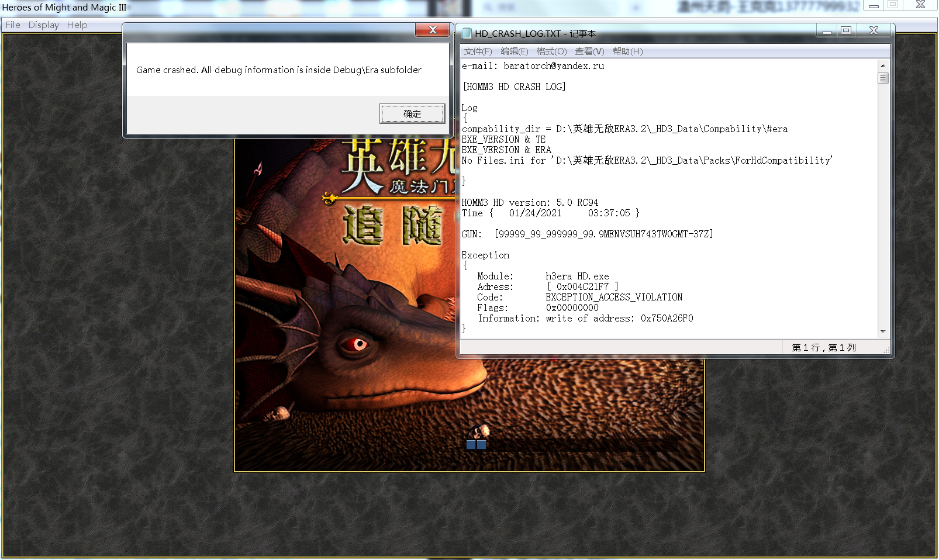Click the HD_CRASH_LOG.TXT title bar
Screen dimensions: 939x560
pyautogui.click(x=637, y=33)
